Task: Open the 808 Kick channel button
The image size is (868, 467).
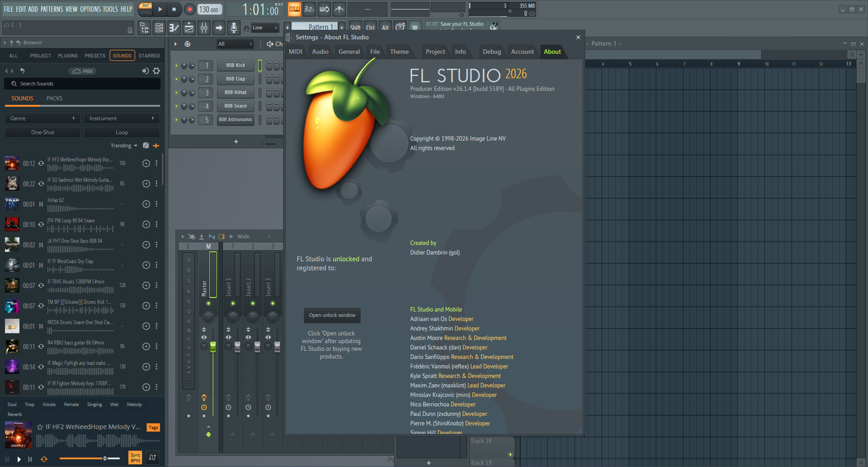Action: point(236,66)
